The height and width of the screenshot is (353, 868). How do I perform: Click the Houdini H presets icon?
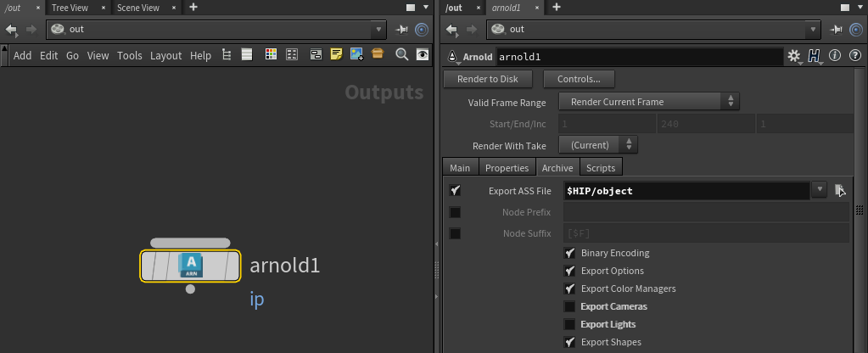(x=814, y=56)
